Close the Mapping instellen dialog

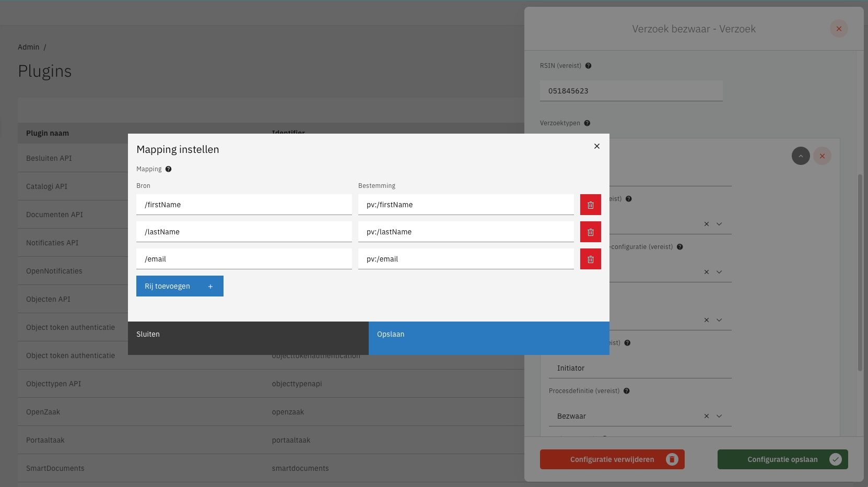[596, 146]
